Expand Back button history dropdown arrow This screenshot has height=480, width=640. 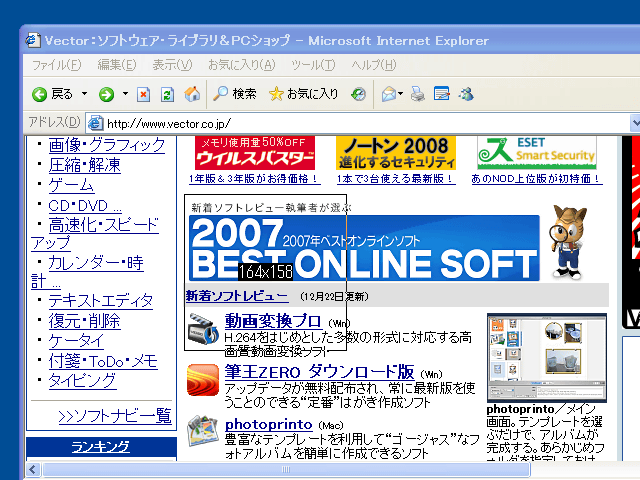(84, 94)
